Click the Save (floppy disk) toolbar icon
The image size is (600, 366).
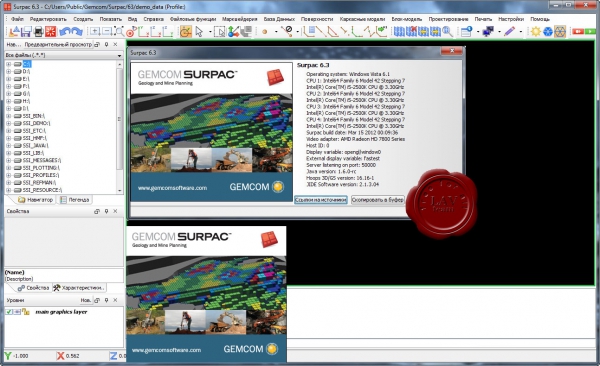coord(26,31)
